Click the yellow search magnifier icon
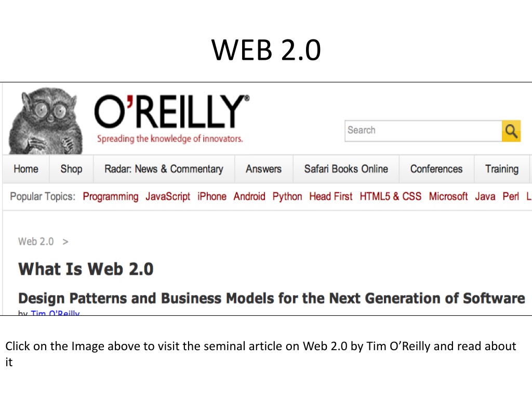Screen dimensions: 532x399 [511, 131]
